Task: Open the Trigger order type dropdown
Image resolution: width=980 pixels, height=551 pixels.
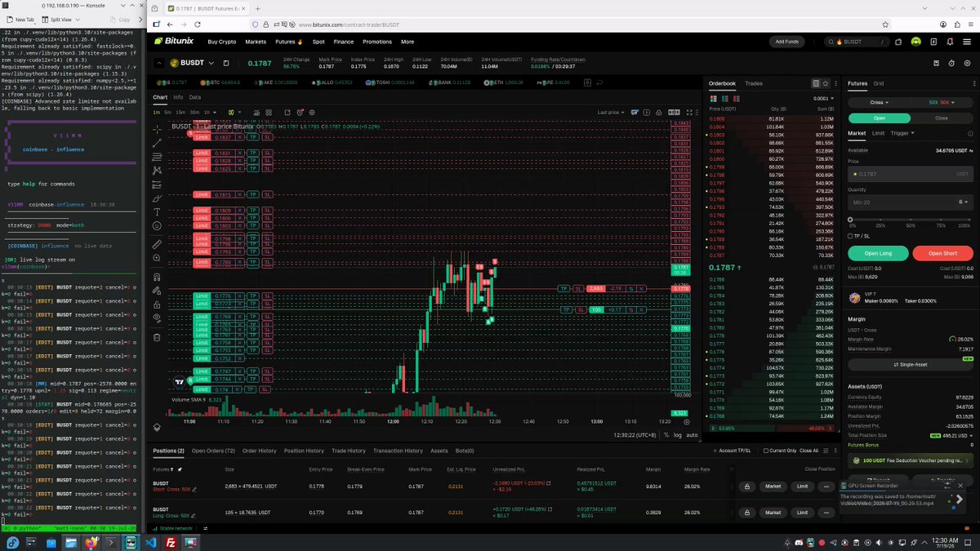Action: tap(902, 133)
